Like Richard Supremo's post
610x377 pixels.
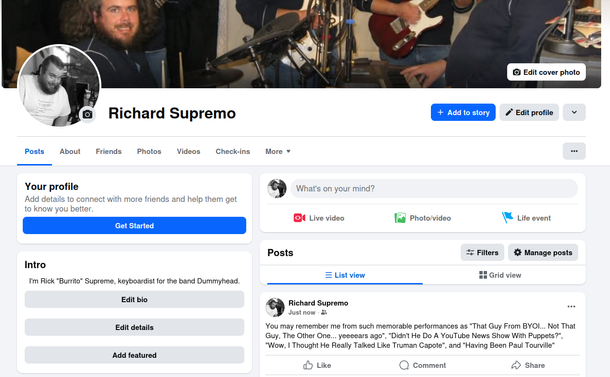click(x=317, y=365)
